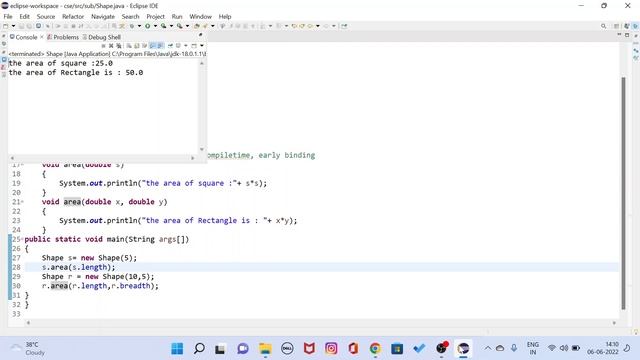Expand the New file dropdown arrow

click(x=13, y=26)
